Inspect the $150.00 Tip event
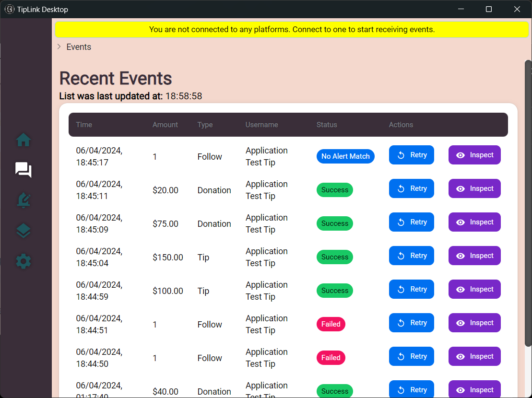 click(x=474, y=256)
